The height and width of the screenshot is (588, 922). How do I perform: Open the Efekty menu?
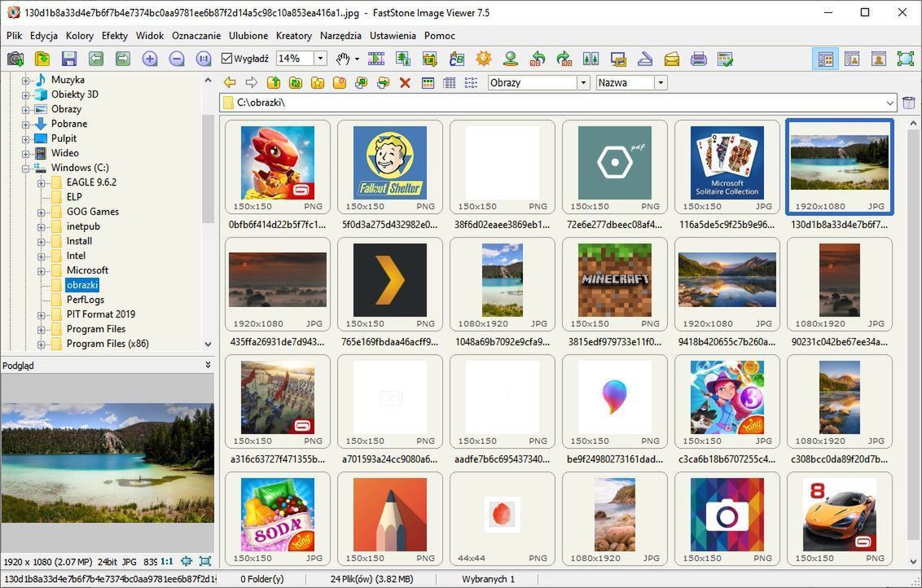[x=115, y=36]
